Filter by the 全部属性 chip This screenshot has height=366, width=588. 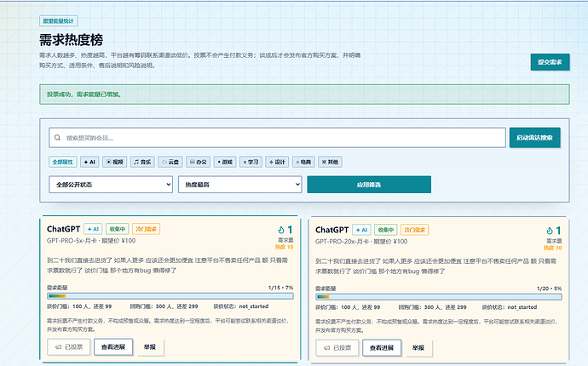tap(62, 162)
